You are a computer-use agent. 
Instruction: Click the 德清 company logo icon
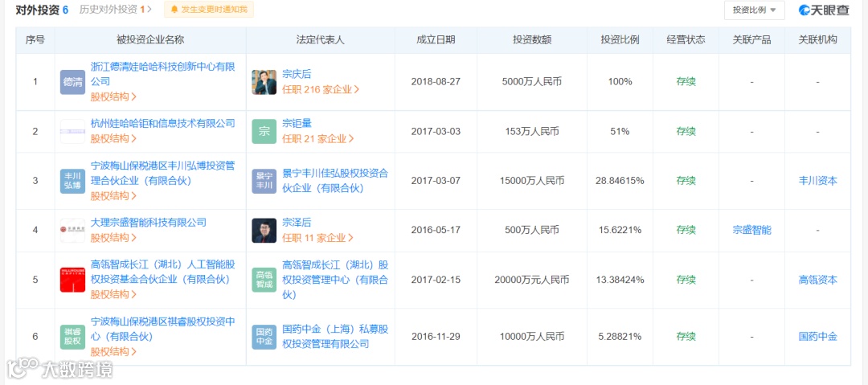[x=72, y=82]
